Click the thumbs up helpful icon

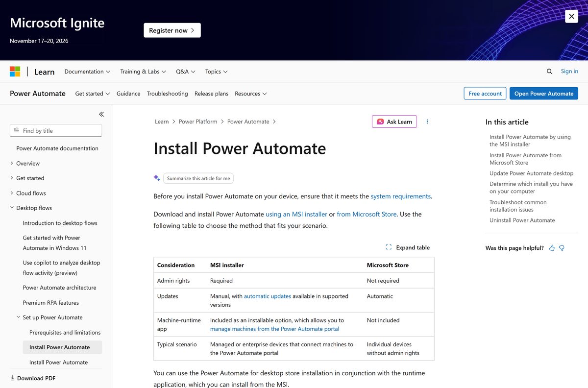click(552, 248)
